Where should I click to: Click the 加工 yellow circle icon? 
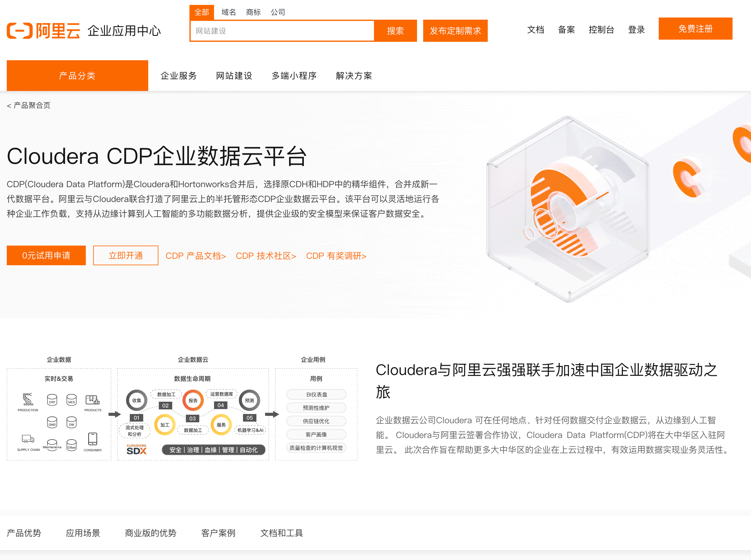click(x=165, y=424)
